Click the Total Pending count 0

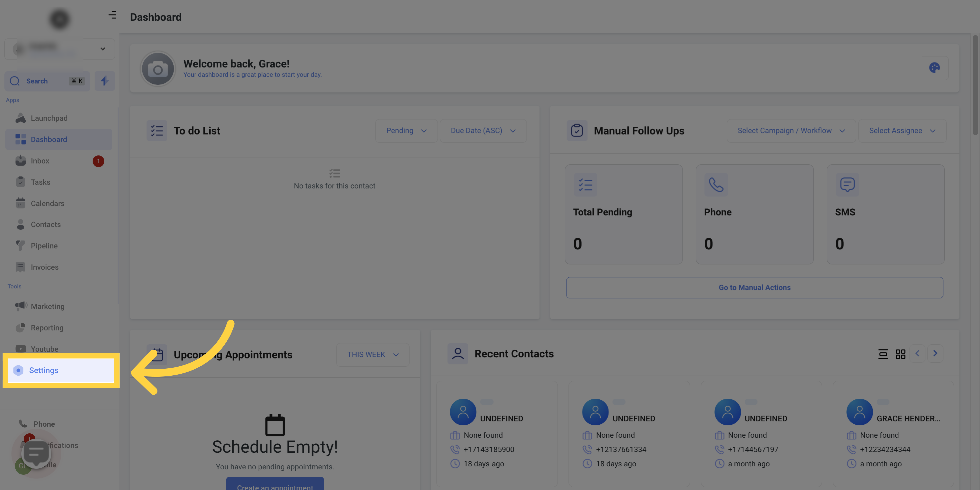click(577, 244)
